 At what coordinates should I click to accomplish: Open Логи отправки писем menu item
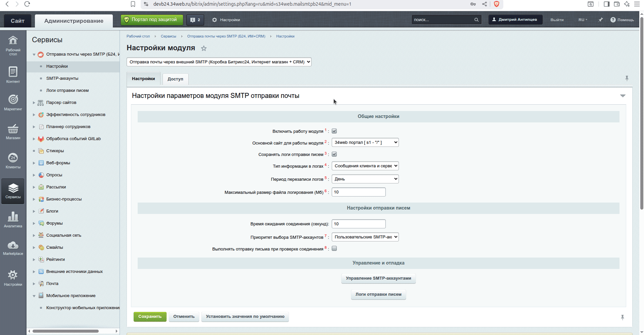point(67,91)
